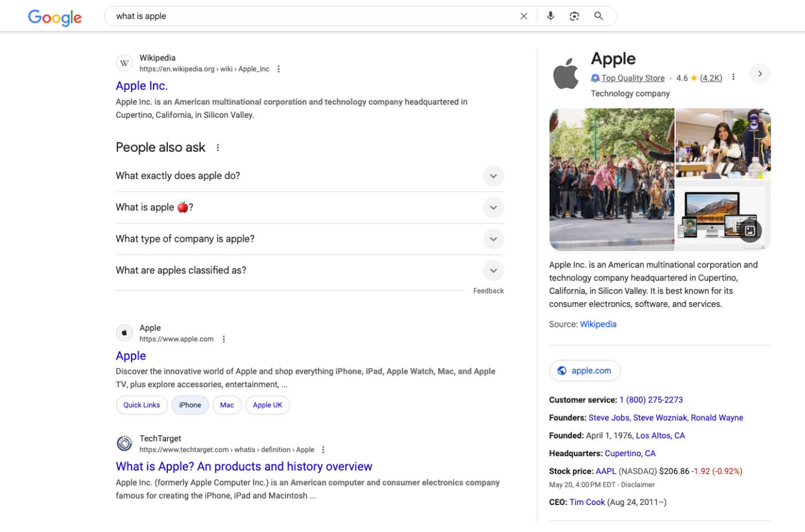Click the Wikipedia favicon on the first result
Image resolution: width=805 pixels, height=532 pixels.
pos(124,63)
